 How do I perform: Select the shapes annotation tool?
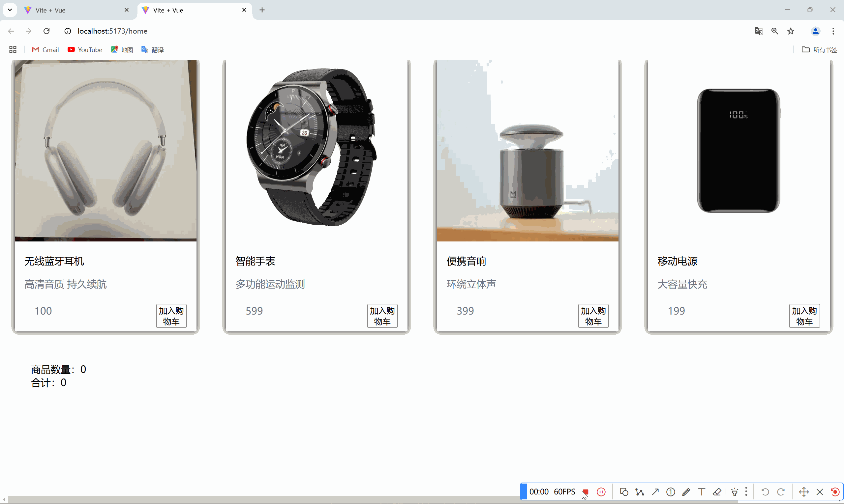pos(624,492)
